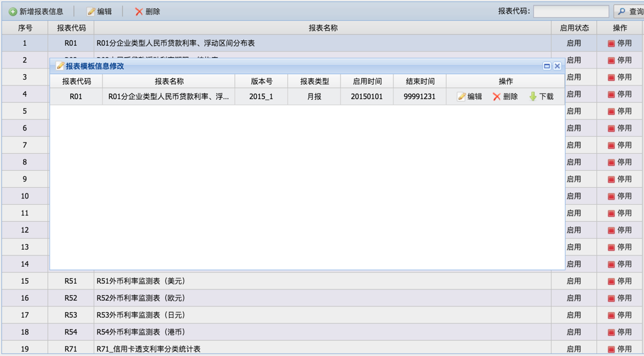Click 停用 for R51 美元 report row

coord(619,281)
